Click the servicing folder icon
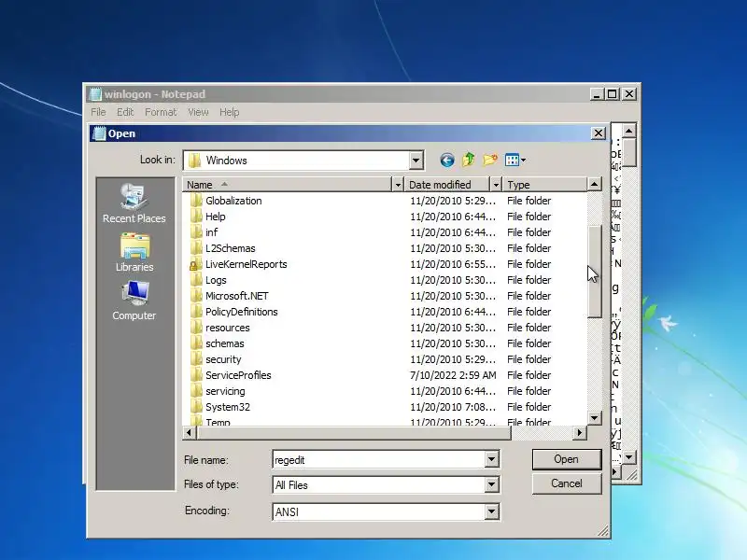Viewport: 747px width, 560px height. click(196, 391)
